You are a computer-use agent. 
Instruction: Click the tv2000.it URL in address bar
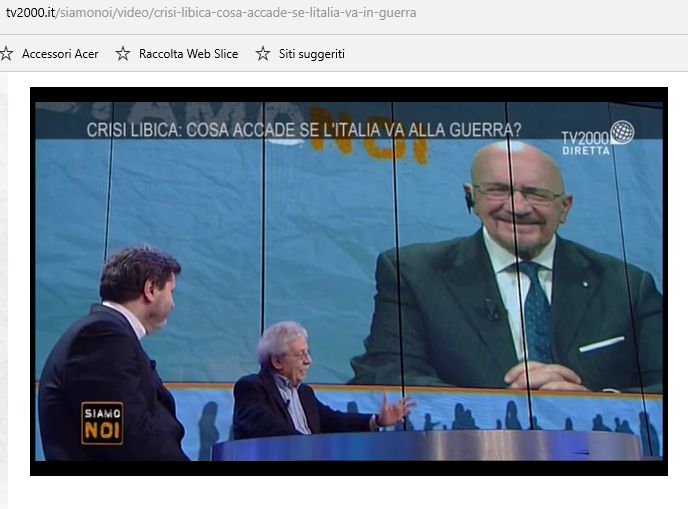(211, 13)
